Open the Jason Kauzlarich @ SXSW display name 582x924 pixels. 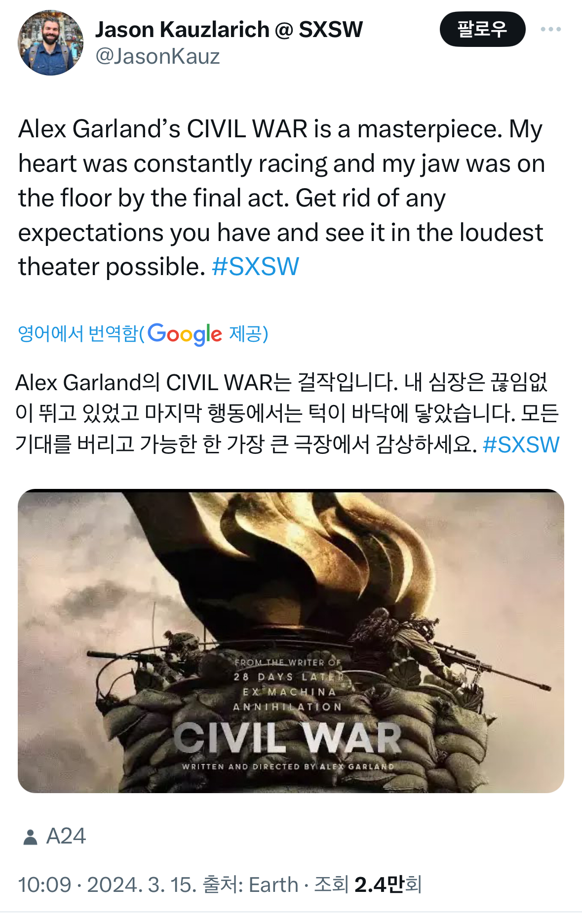tap(229, 30)
